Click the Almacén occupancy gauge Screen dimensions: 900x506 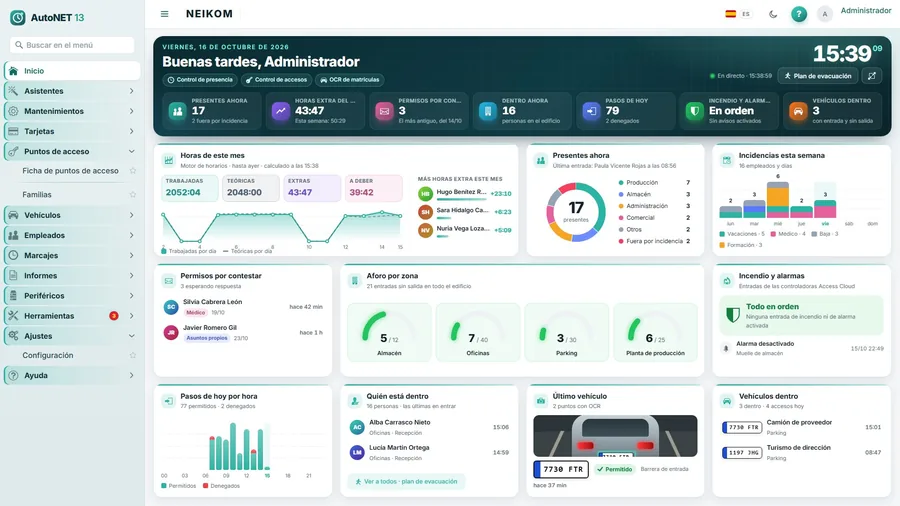click(389, 333)
